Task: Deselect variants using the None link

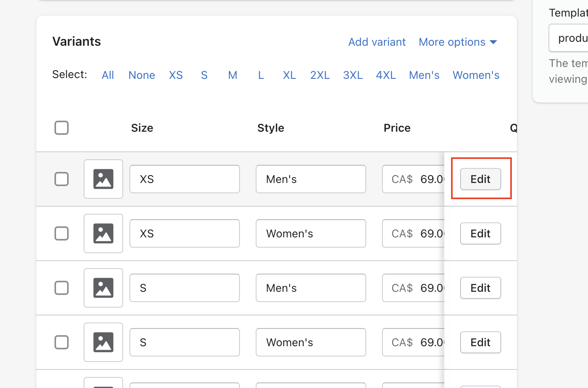Action: [142, 75]
